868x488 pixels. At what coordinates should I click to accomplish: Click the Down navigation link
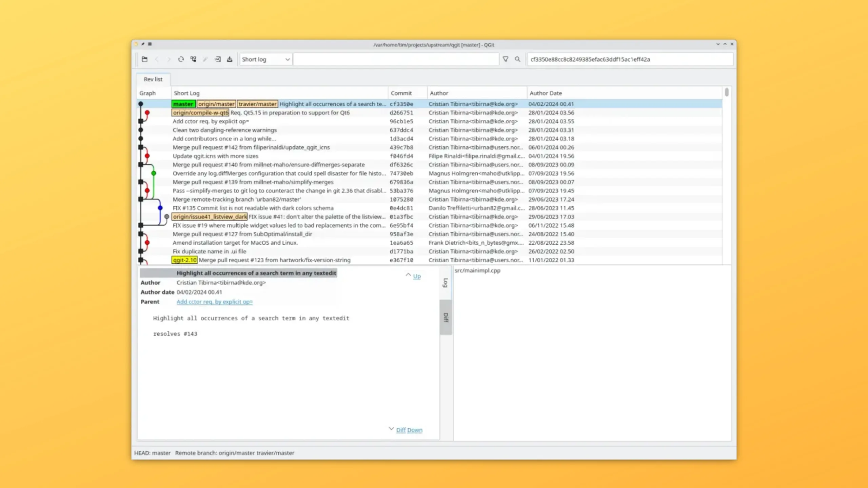[415, 430]
